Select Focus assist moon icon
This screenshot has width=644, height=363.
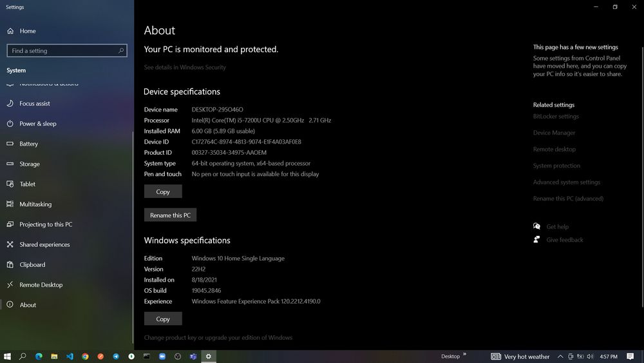pos(10,103)
